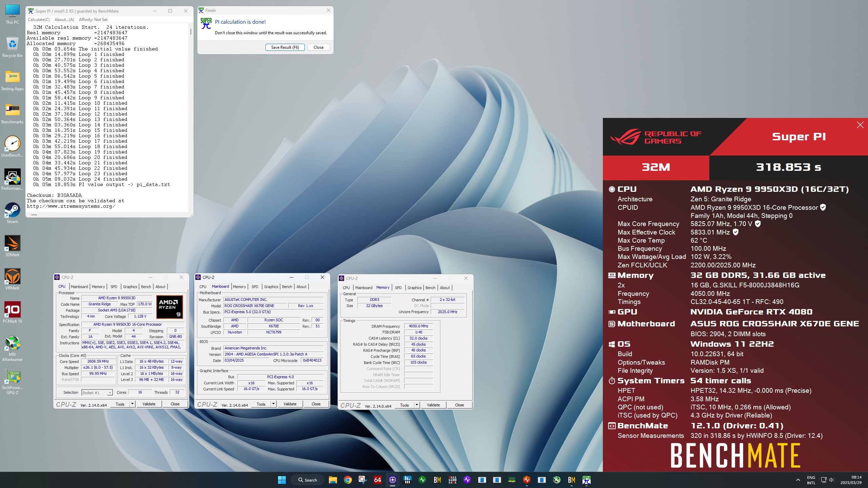Open the Tools dropdown arrow in CPU-Z CPU window

tap(132, 404)
